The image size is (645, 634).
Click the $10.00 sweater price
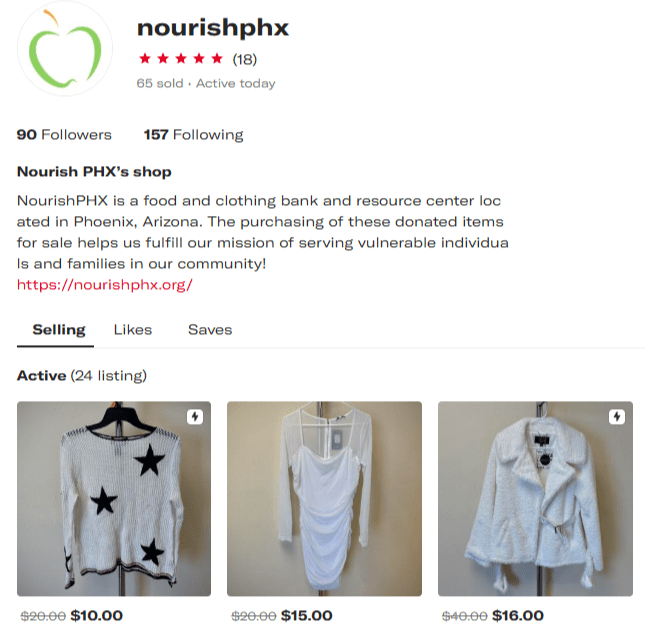pos(97,615)
